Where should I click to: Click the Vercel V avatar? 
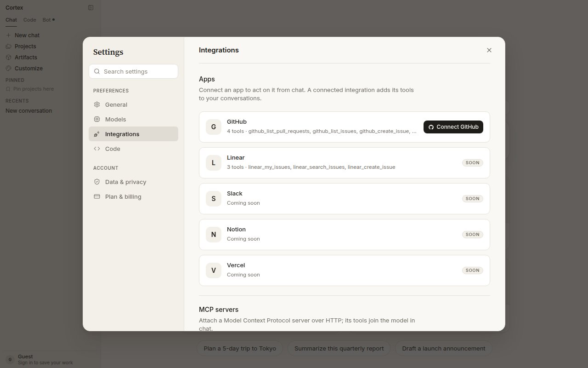(214, 270)
